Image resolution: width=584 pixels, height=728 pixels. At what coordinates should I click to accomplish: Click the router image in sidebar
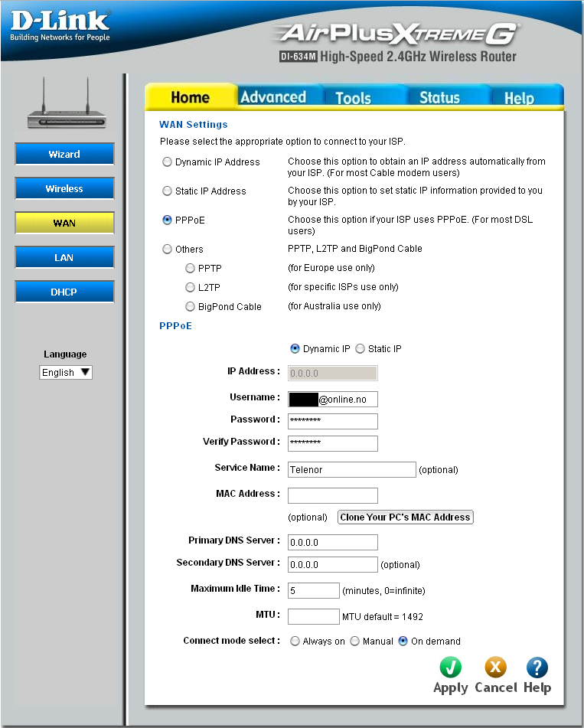click(67, 103)
